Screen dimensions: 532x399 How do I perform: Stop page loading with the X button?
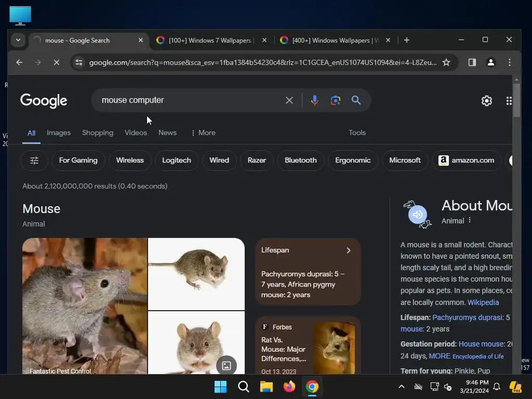(x=57, y=62)
